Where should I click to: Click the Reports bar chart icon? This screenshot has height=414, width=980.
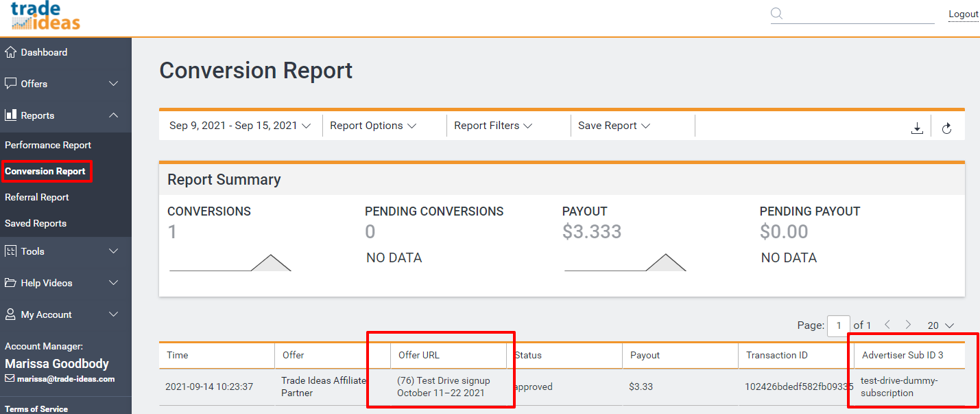point(10,115)
